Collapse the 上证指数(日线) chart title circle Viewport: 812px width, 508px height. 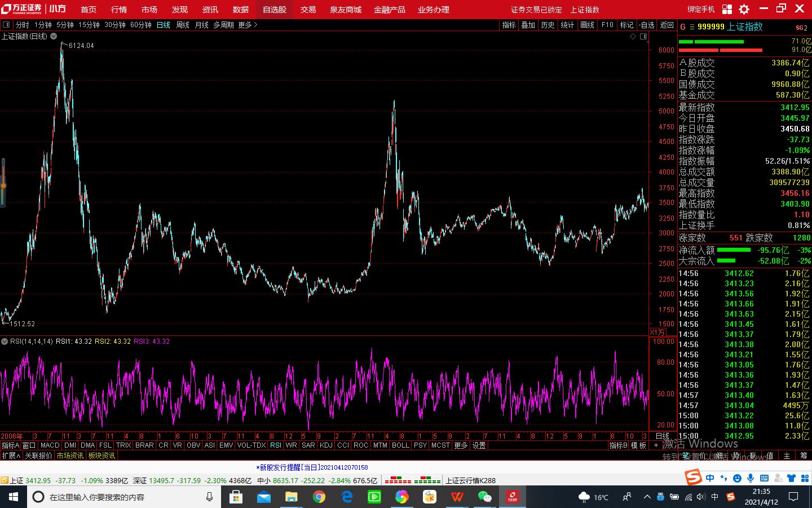click(x=54, y=36)
